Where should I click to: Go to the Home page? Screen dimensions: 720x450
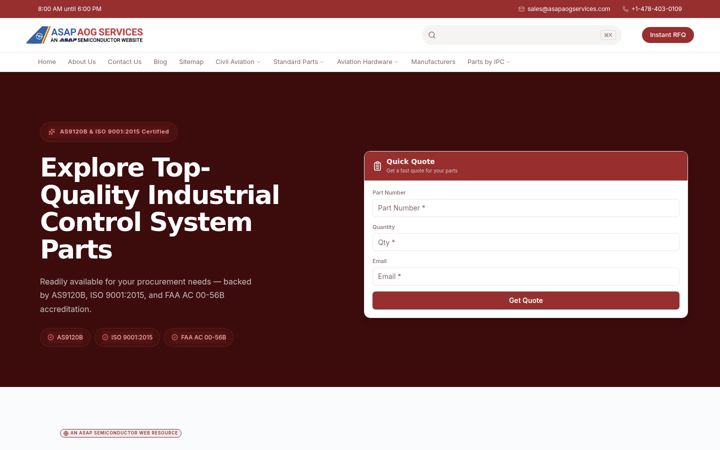coord(47,62)
